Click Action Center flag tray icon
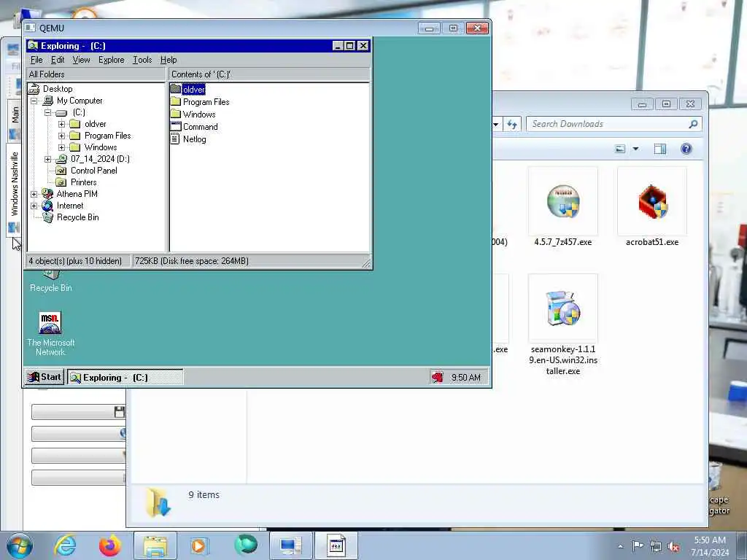 tap(638, 545)
